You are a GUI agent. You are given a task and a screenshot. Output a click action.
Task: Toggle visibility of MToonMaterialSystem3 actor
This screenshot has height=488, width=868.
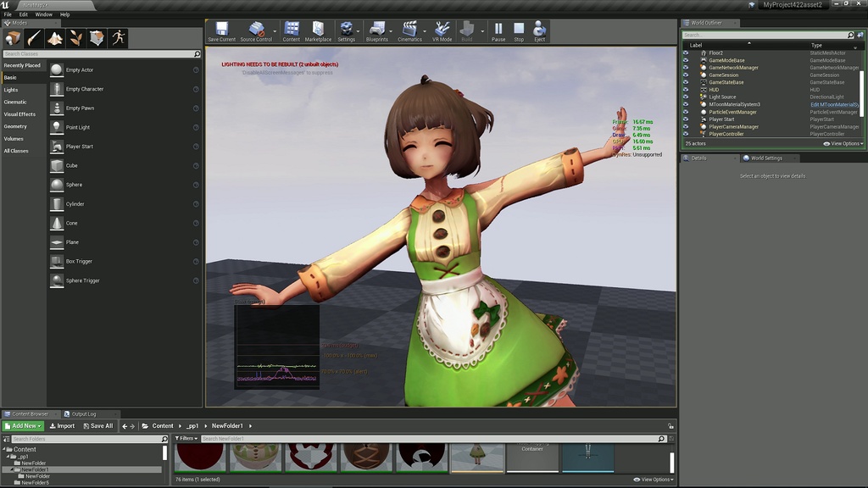(x=686, y=104)
